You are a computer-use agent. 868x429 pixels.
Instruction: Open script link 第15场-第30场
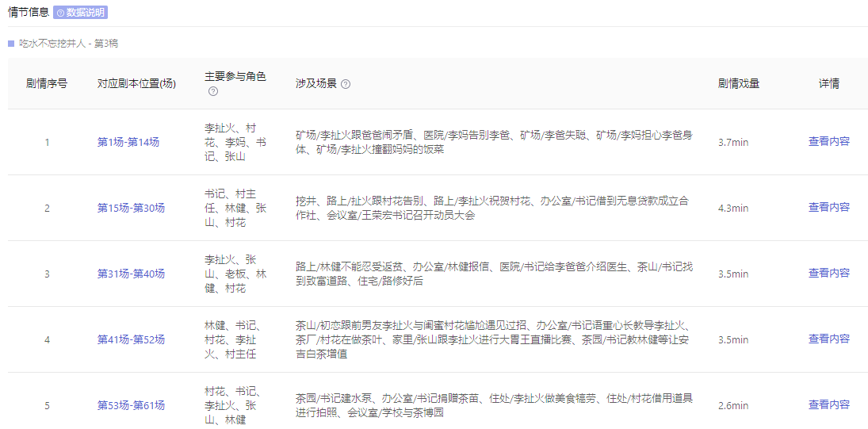click(x=132, y=208)
